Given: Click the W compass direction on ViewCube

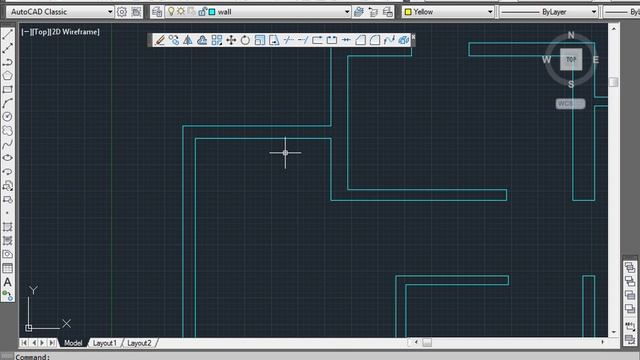Looking at the screenshot, I should 546,60.
